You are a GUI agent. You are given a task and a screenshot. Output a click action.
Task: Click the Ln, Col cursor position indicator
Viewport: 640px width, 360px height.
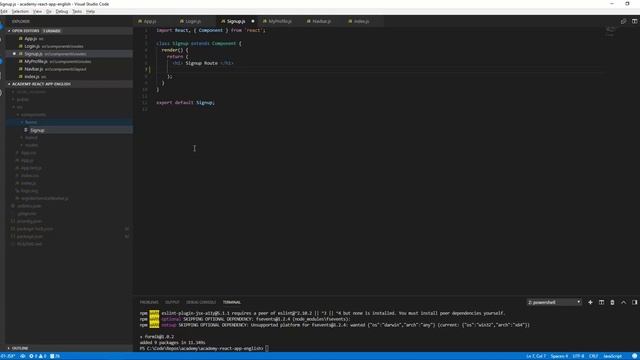point(536,356)
